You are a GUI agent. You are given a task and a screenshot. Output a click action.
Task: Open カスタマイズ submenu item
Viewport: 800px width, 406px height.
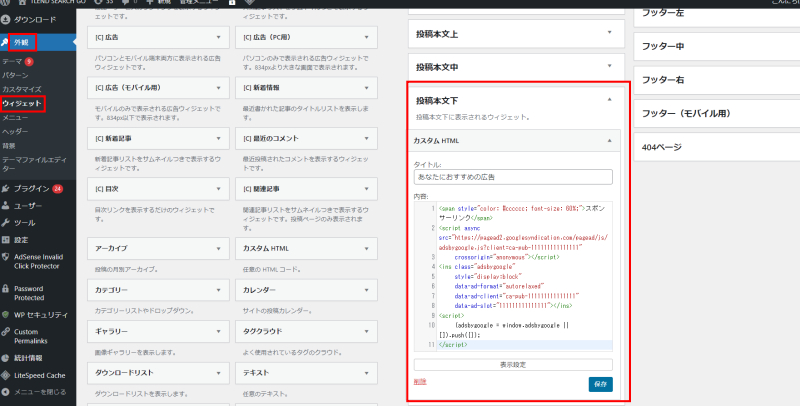pos(21,89)
